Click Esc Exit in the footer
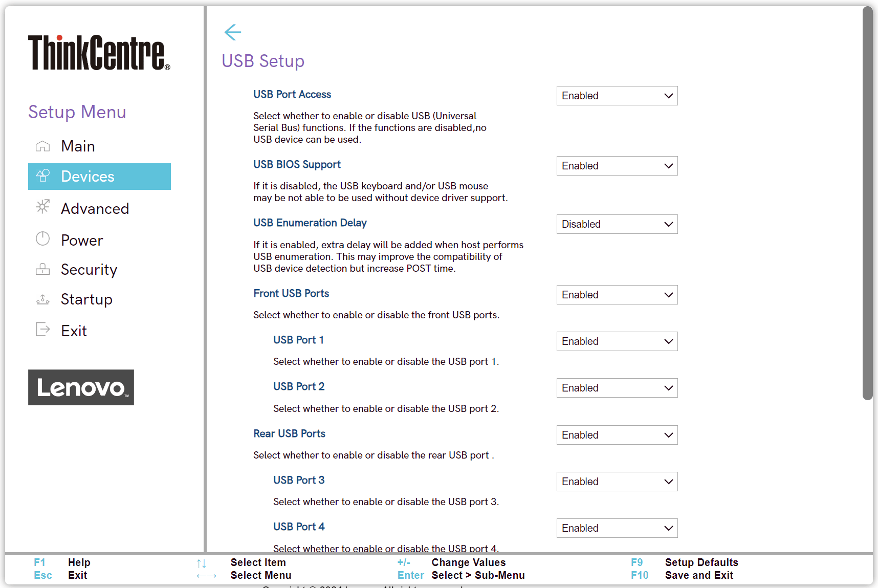This screenshot has width=878, height=588. coord(60,575)
